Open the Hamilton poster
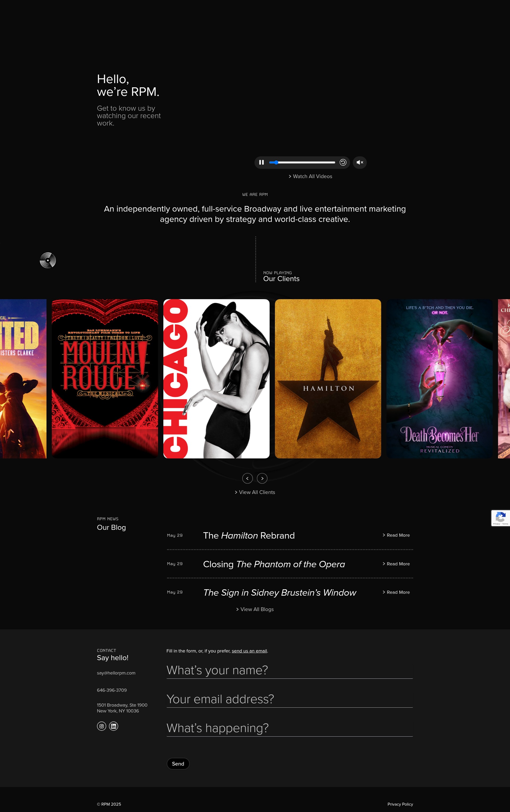The image size is (510, 812). (328, 379)
